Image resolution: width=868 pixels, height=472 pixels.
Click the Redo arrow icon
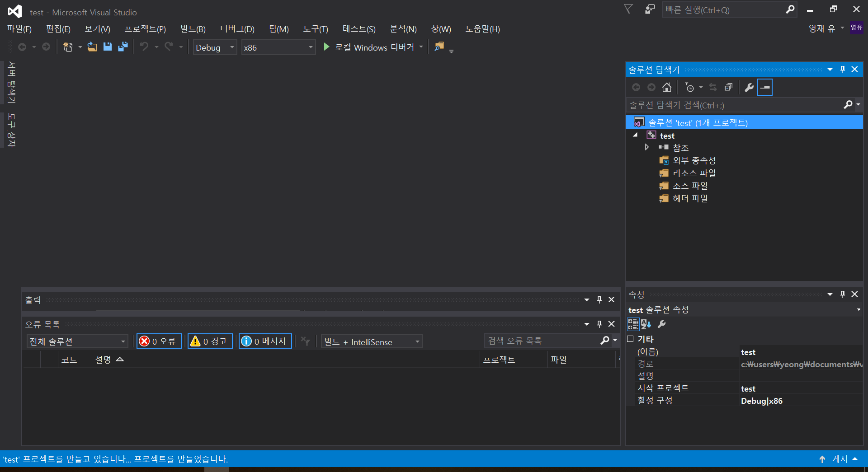click(x=169, y=47)
